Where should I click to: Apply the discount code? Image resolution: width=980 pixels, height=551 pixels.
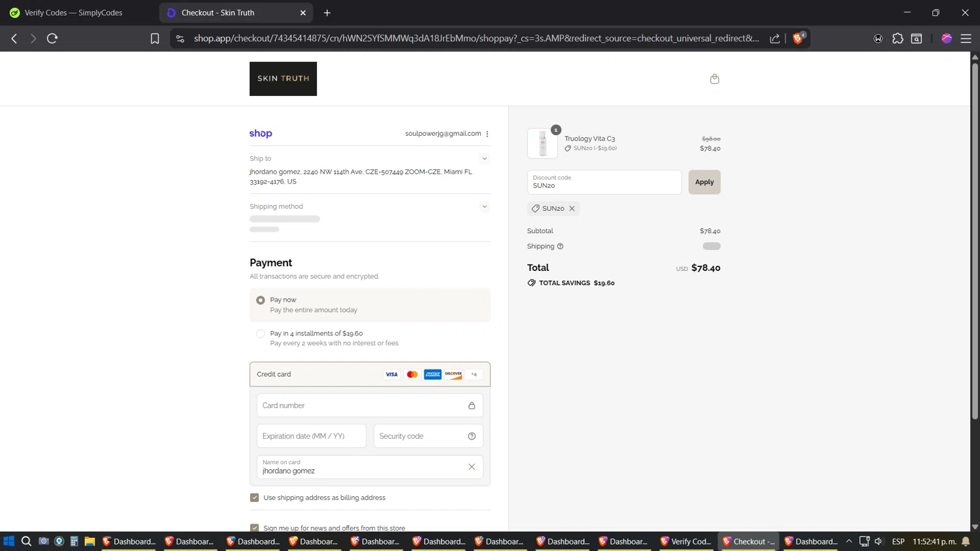point(704,182)
